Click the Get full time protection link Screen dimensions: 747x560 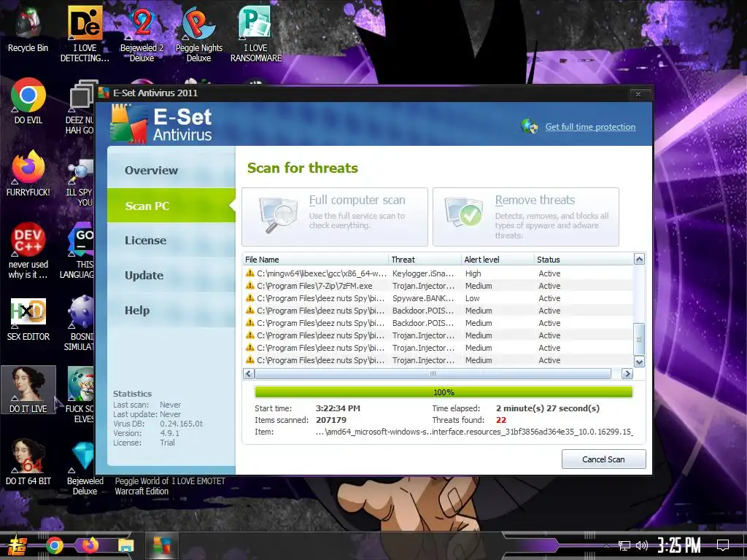pyautogui.click(x=590, y=127)
